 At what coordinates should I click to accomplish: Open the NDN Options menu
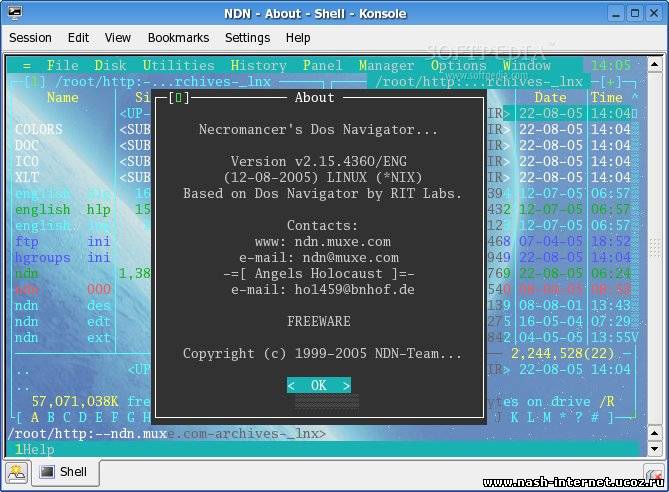click(458, 65)
